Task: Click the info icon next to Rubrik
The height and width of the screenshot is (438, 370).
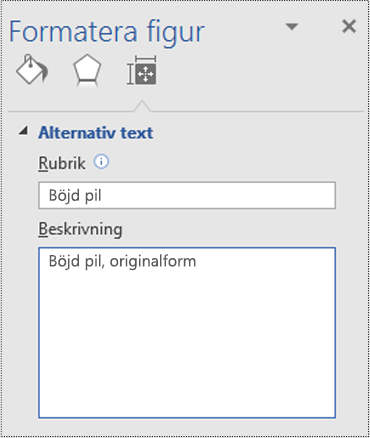Action: [x=101, y=162]
